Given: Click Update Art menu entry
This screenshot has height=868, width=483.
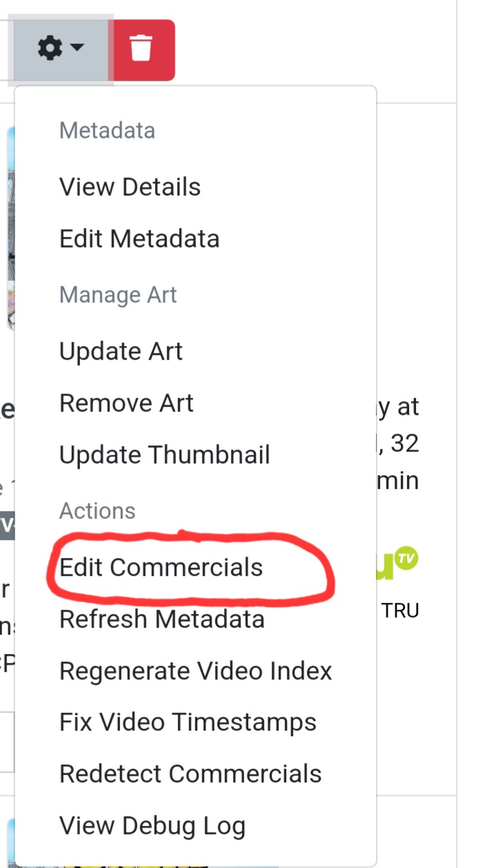Looking at the screenshot, I should coord(121,351).
